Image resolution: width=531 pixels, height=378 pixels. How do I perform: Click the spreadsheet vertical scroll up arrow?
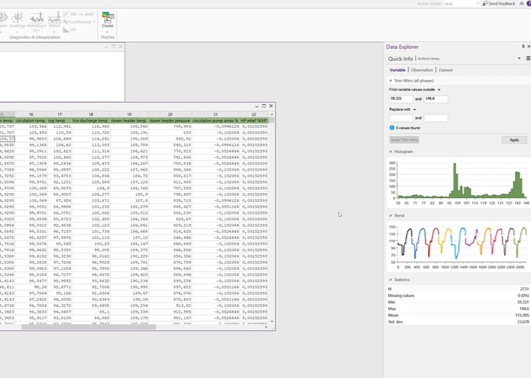[x=272, y=114]
